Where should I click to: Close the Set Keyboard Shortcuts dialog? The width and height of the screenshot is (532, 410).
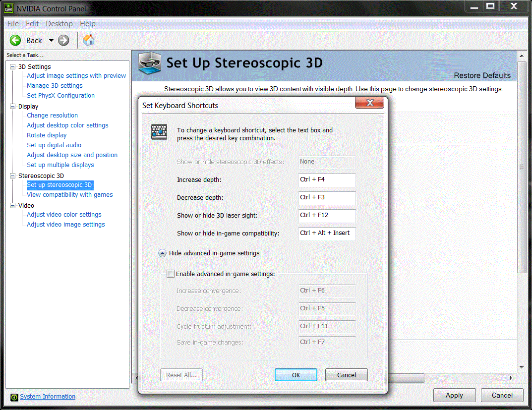click(x=369, y=103)
